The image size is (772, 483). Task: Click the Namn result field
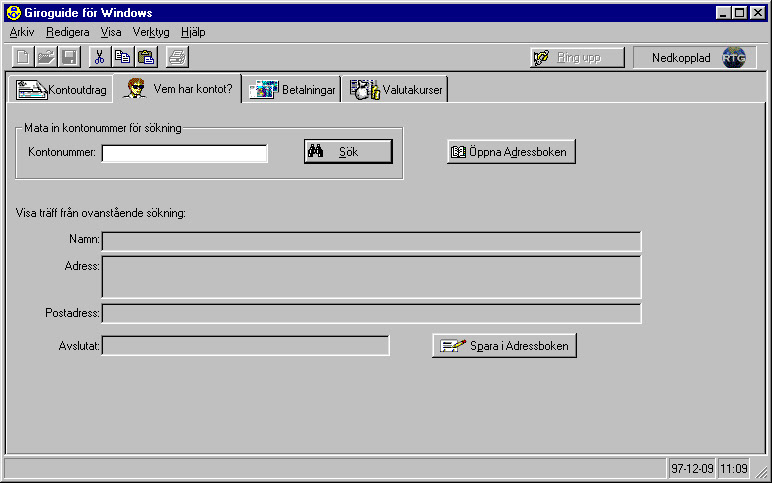(x=372, y=242)
